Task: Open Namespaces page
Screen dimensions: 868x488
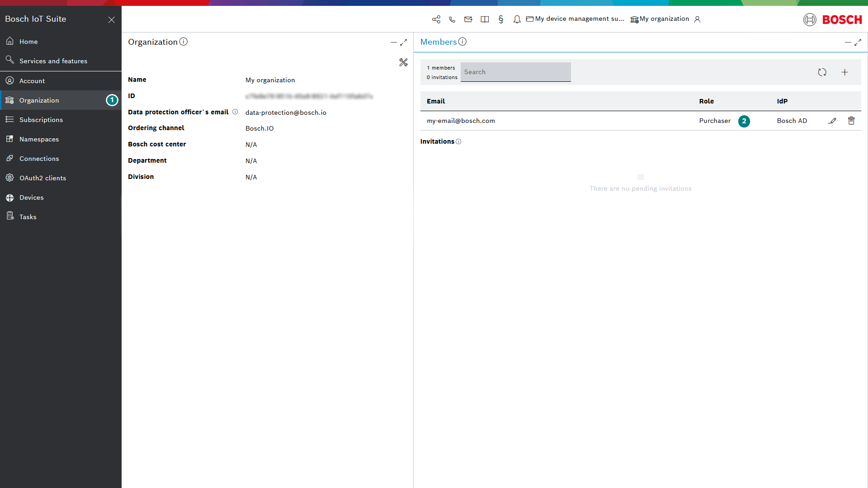Action: (x=61, y=139)
